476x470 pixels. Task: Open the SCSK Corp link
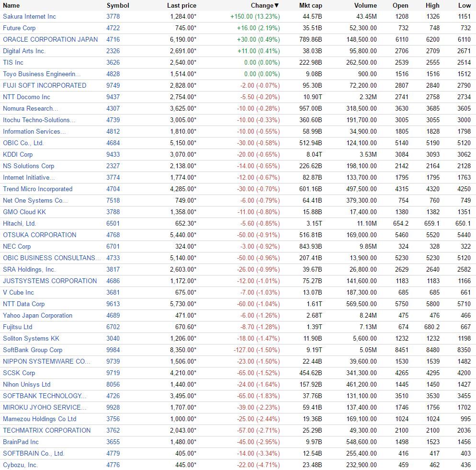pos(19,373)
